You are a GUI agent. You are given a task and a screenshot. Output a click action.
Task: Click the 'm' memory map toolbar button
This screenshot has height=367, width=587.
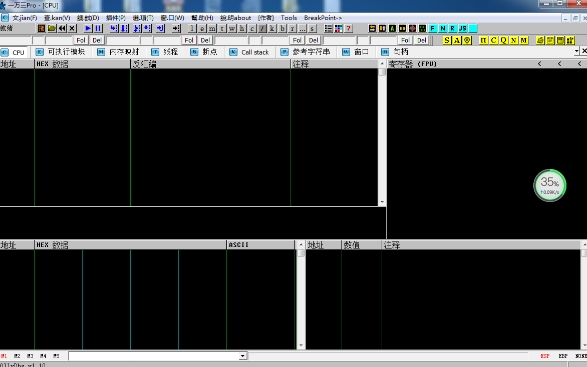[x=212, y=28]
